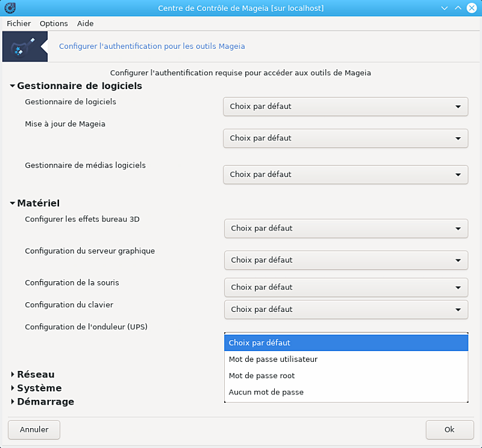Expand the Démarrage section
Viewport: 482px width, 448px height.
pos(12,402)
